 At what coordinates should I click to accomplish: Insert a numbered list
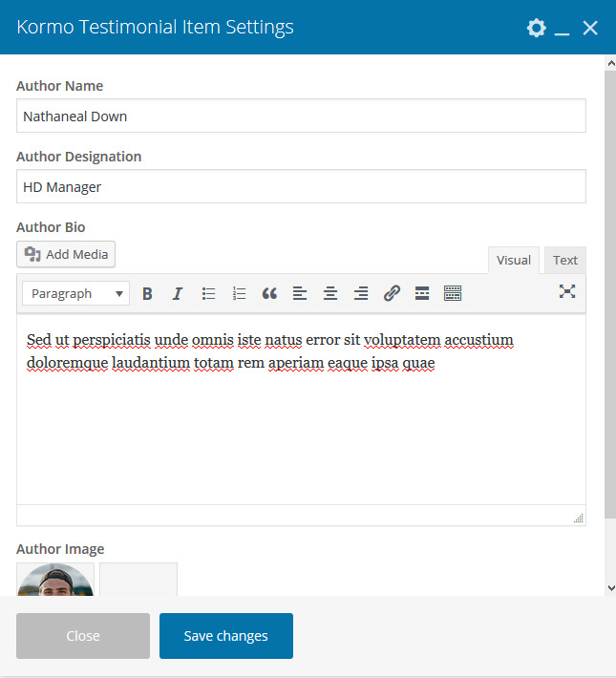coord(239,294)
